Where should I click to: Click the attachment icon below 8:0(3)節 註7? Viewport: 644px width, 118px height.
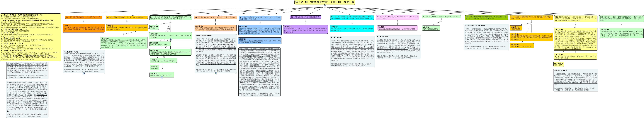coord(162,78)
